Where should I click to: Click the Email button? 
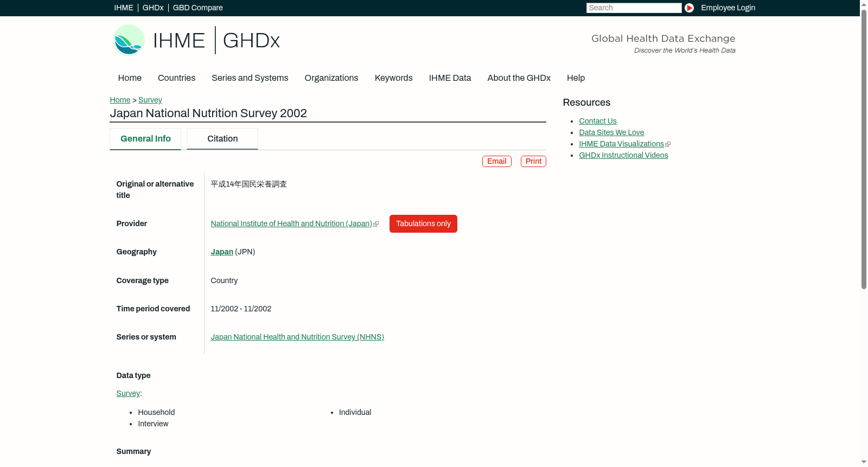(x=497, y=162)
